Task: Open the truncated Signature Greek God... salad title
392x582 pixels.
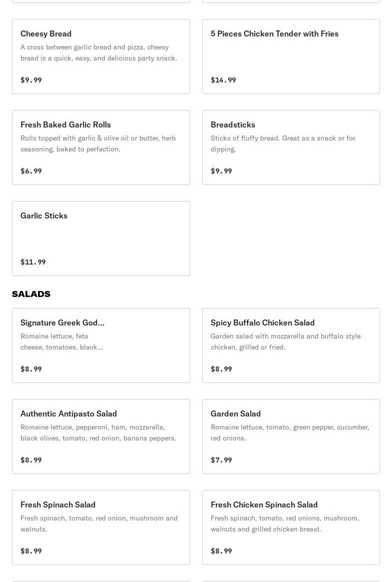Action: click(62, 322)
